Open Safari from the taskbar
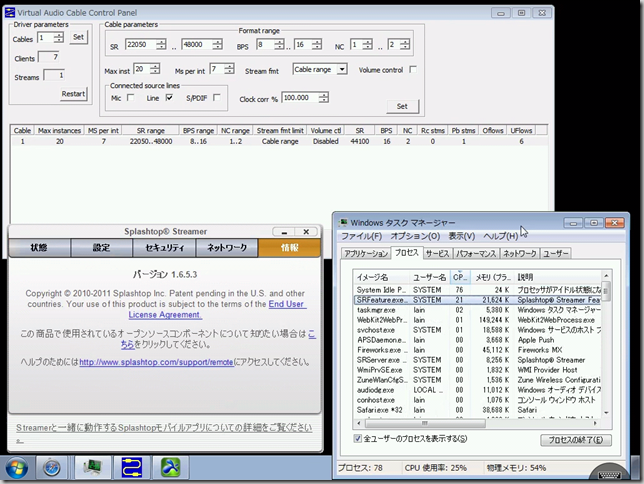The image size is (644, 484). tap(51, 467)
